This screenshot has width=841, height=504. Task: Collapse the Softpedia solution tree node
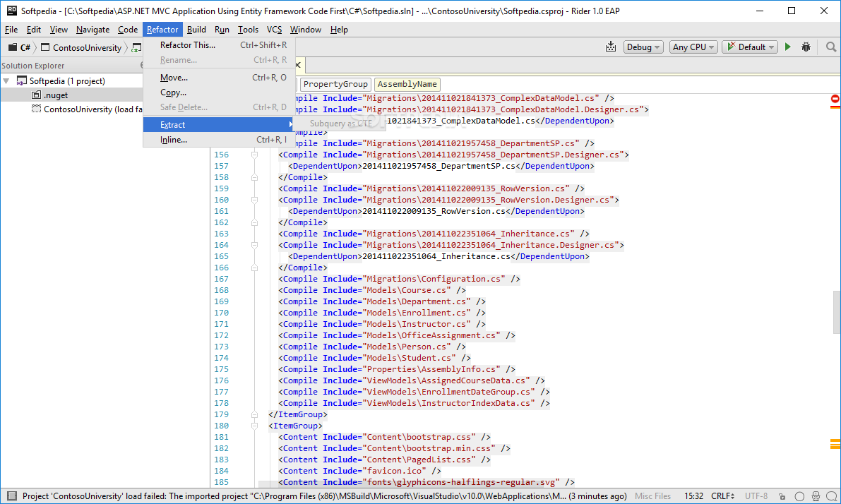tap(6, 81)
